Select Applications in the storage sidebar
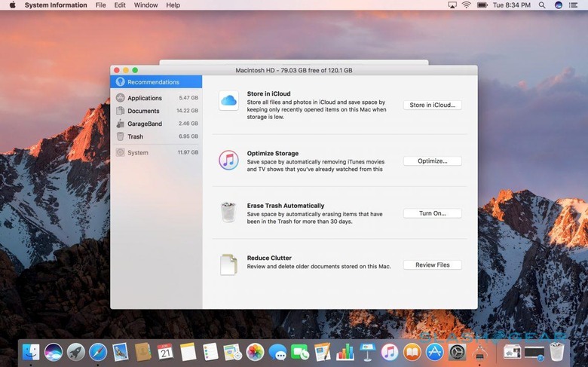The height and width of the screenshot is (367, 588). [x=144, y=98]
